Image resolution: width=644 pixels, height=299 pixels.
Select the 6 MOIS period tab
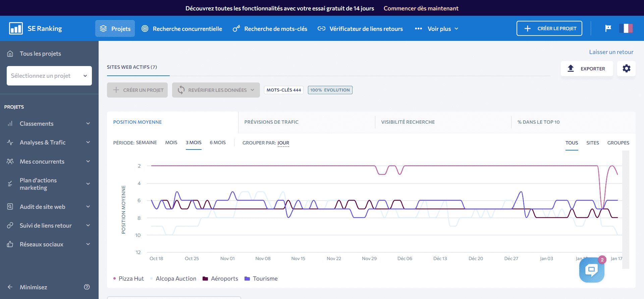218,143
